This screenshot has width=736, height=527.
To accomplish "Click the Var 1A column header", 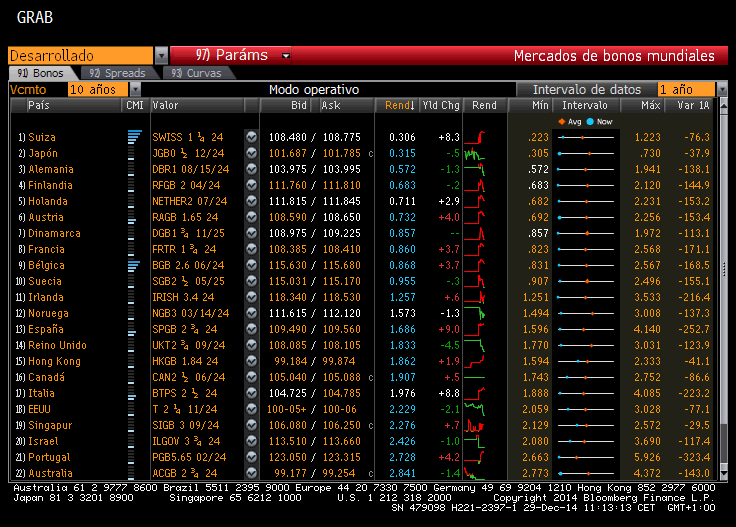I will [x=693, y=106].
